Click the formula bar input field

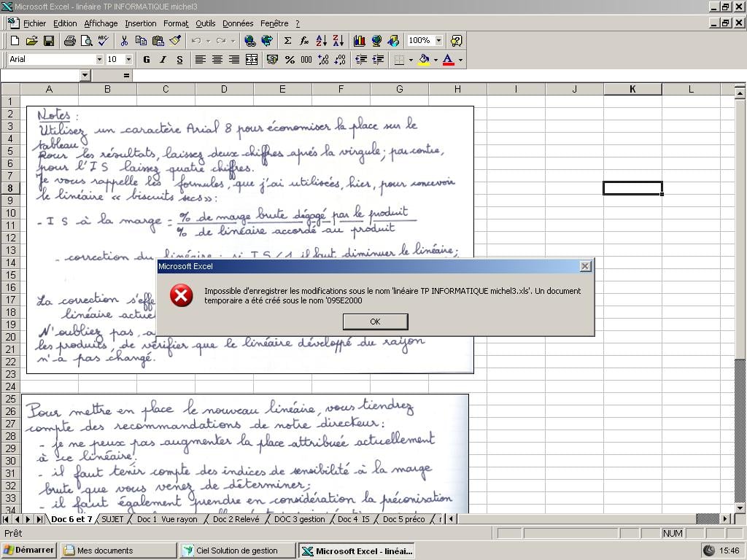(x=438, y=75)
